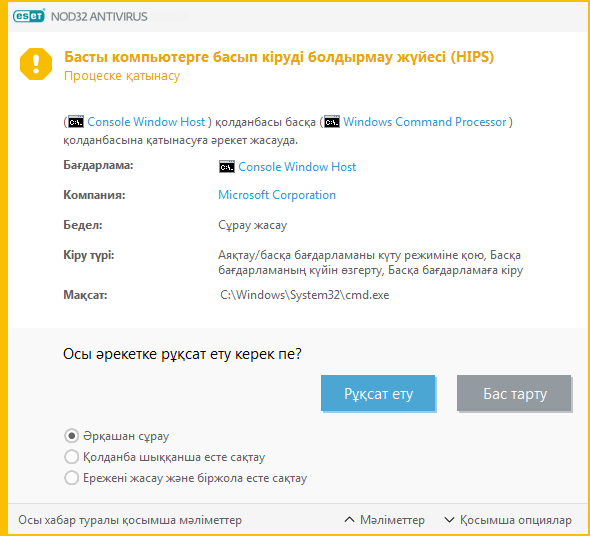Select the Әрқашан сұрау radio option
The width and height of the screenshot is (590, 536).
(x=71, y=436)
